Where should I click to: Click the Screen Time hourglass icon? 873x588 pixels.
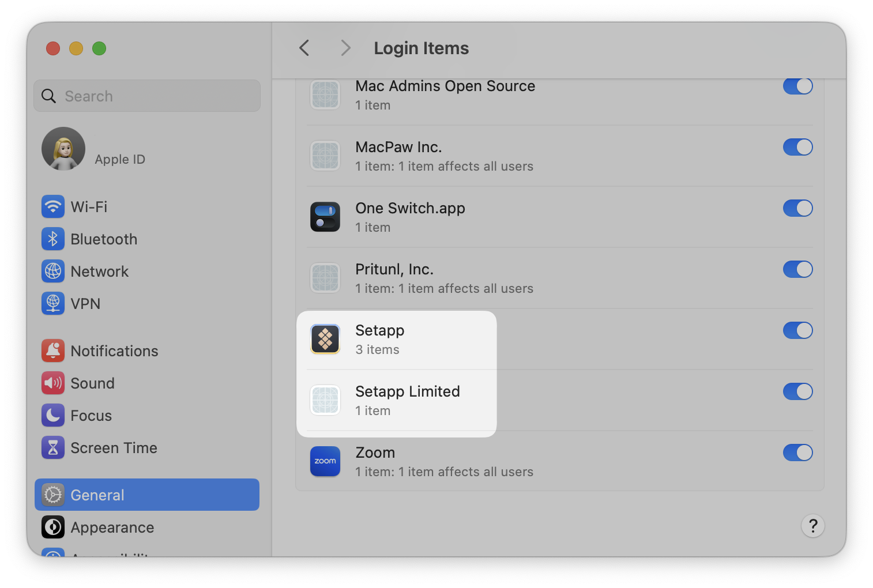(52, 447)
